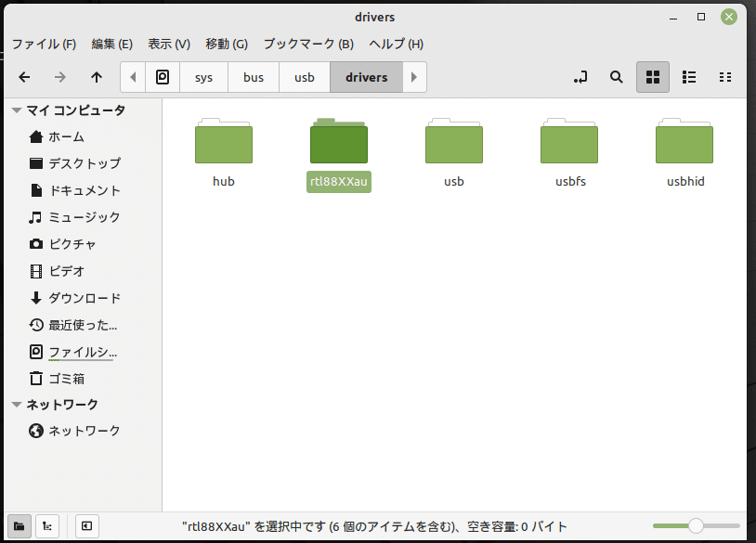Switch sidebar to tree view mode
The width and height of the screenshot is (756, 543).
click(46, 526)
